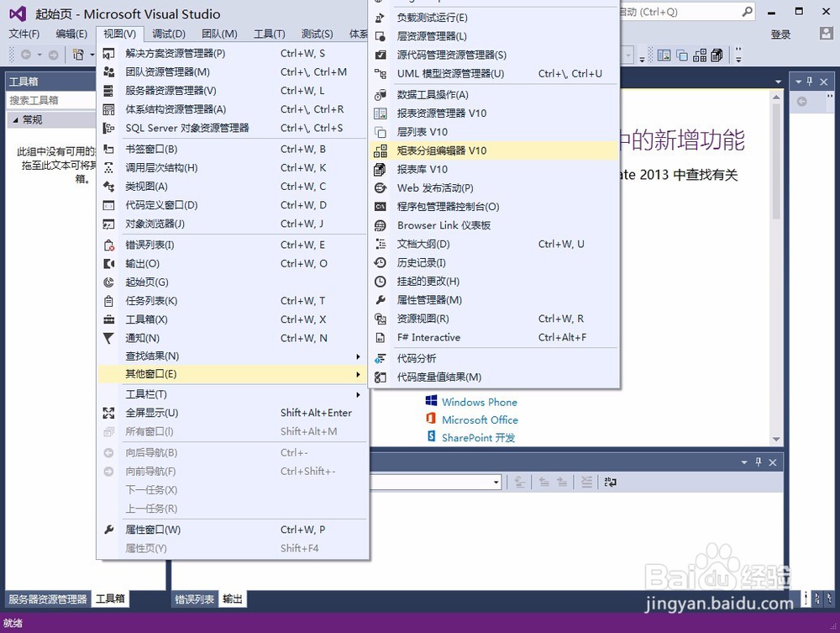
Task: Collapse the 常规 toolbox group
Action: tap(15, 120)
